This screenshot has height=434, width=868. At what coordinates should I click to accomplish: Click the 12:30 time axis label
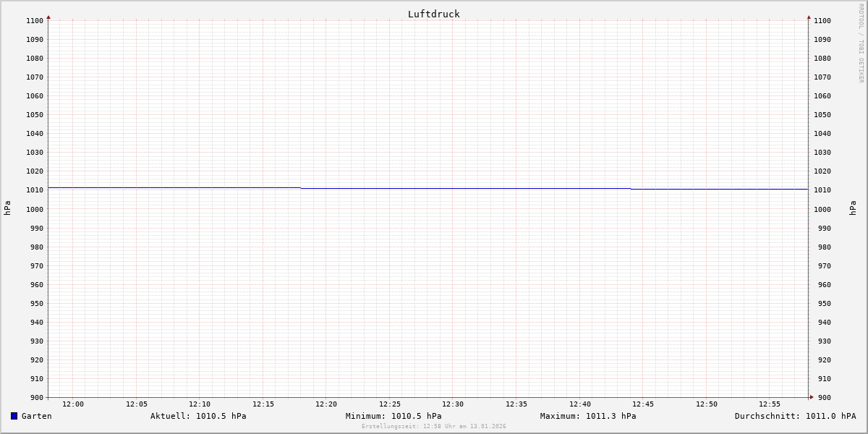(453, 404)
